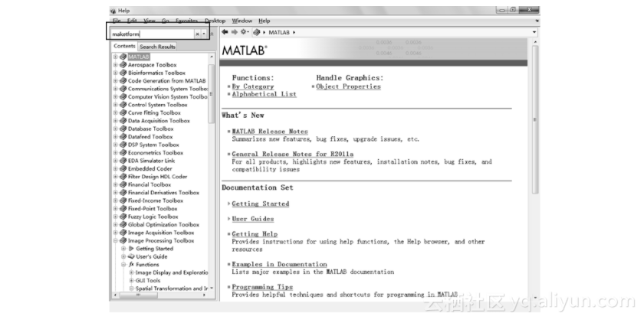The height and width of the screenshot is (320, 644).
Task: Click the Help window title bar icon
Action: [113, 11]
